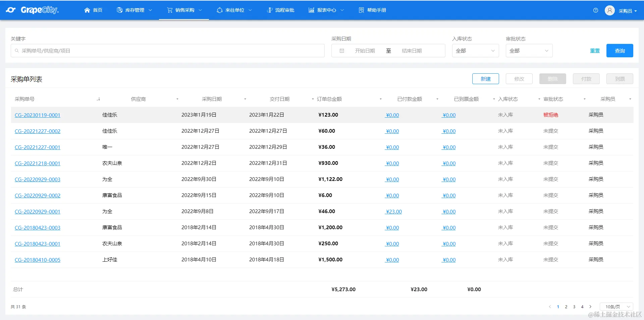Screen dimensions: 644x320
Task: Click the ¥23.00 paid amount link
Action: point(394,212)
